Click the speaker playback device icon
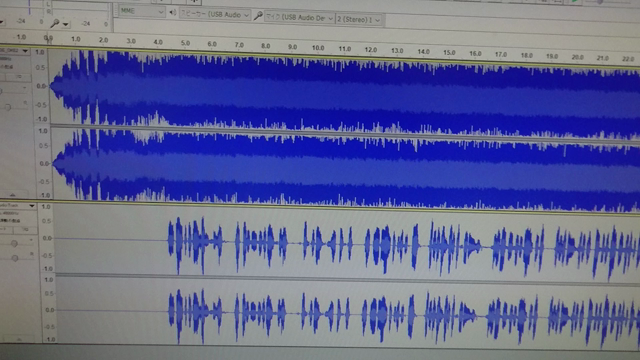This screenshot has width=640, height=360. pos(173,13)
